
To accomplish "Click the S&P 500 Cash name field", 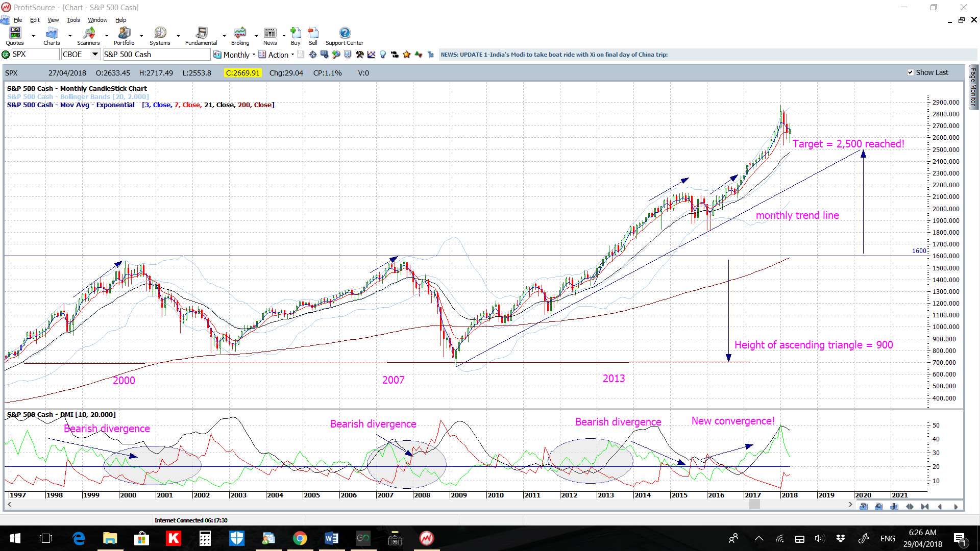I will (157, 54).
